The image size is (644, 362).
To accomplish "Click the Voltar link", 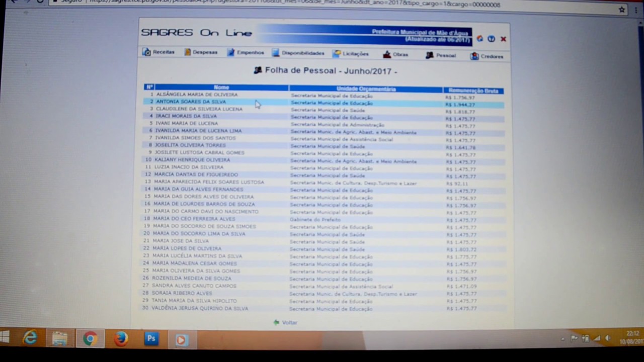I will point(289,322).
